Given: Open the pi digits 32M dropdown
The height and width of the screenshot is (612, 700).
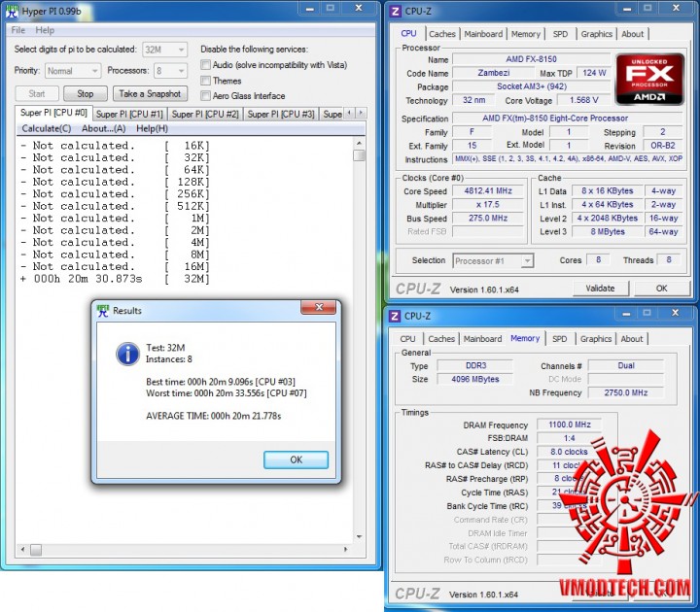Looking at the screenshot, I should [x=164, y=50].
